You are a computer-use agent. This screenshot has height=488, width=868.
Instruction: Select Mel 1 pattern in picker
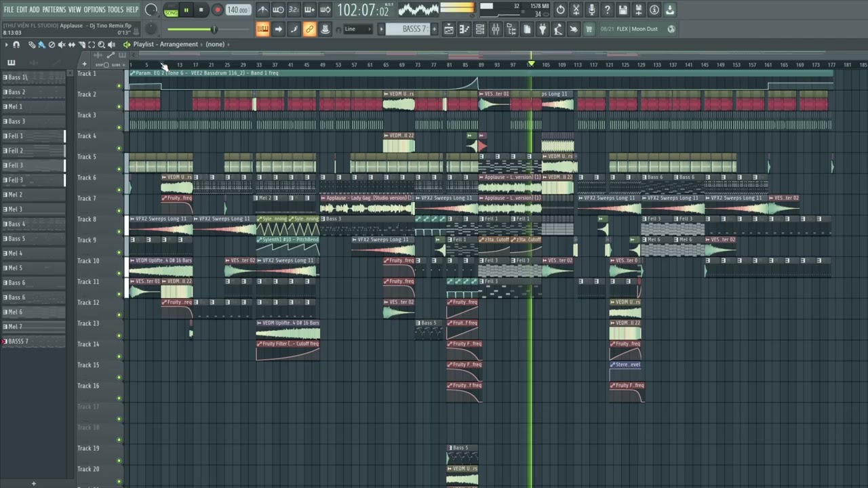click(x=33, y=106)
